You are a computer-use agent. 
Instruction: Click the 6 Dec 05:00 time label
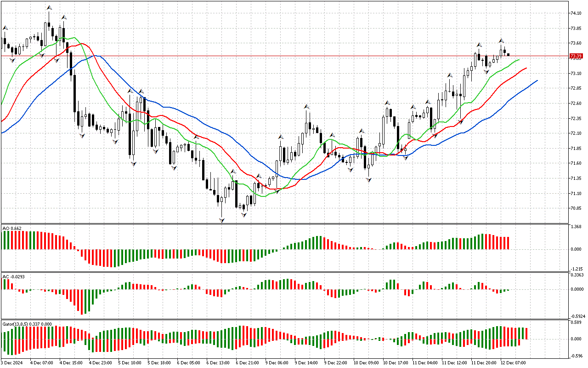pos(190,363)
